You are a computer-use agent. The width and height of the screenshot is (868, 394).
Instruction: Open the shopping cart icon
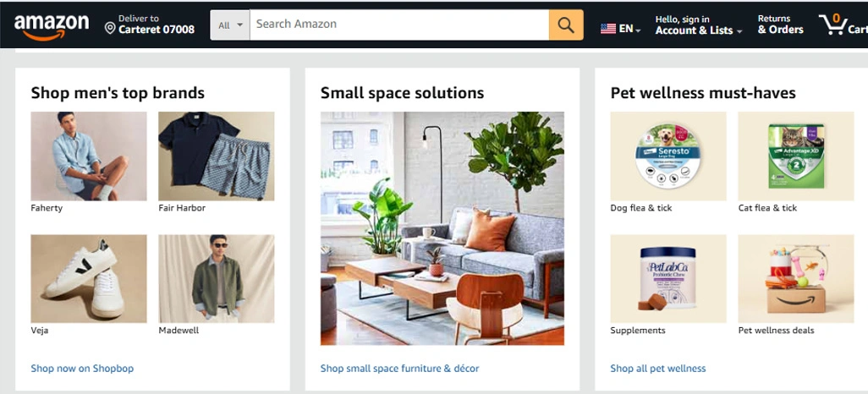coord(832,24)
